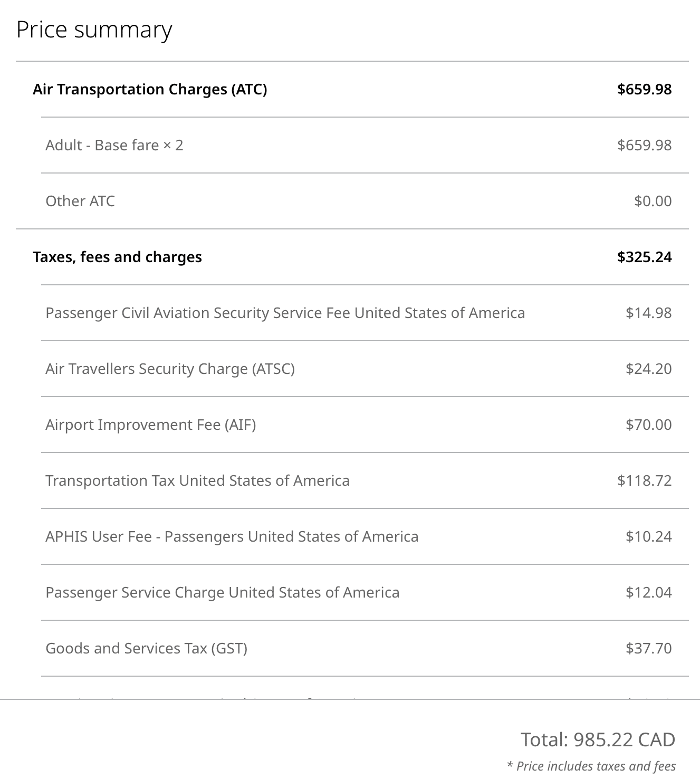
Task: Click the $325.24 taxes total amount
Action: point(644,257)
